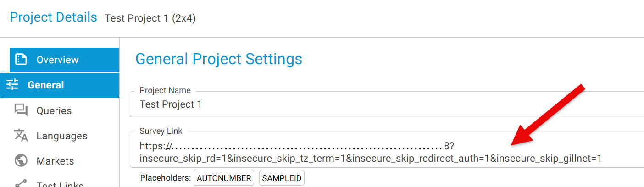
Task: Click the Test Project 1 (2x4) title
Action: pos(150,18)
